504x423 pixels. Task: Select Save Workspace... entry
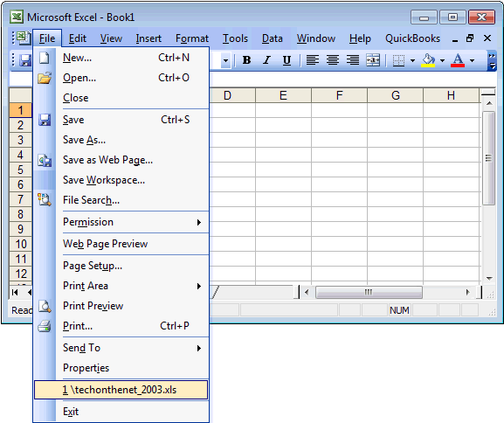point(121,180)
